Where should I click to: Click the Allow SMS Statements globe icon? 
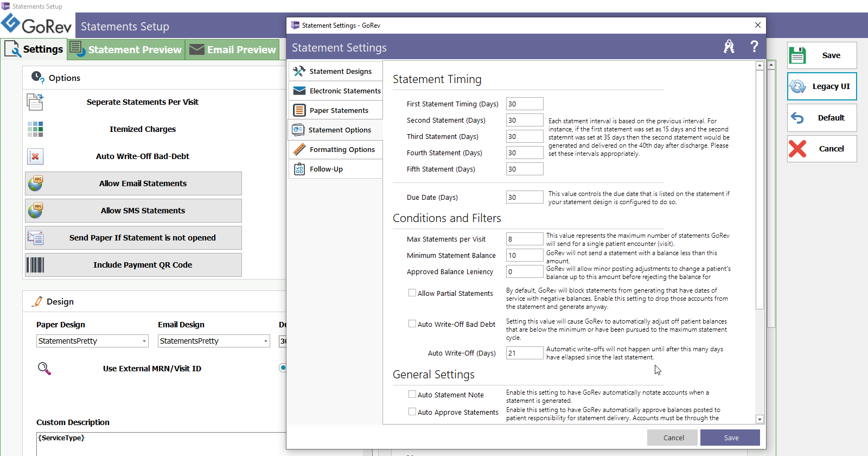tap(35, 210)
